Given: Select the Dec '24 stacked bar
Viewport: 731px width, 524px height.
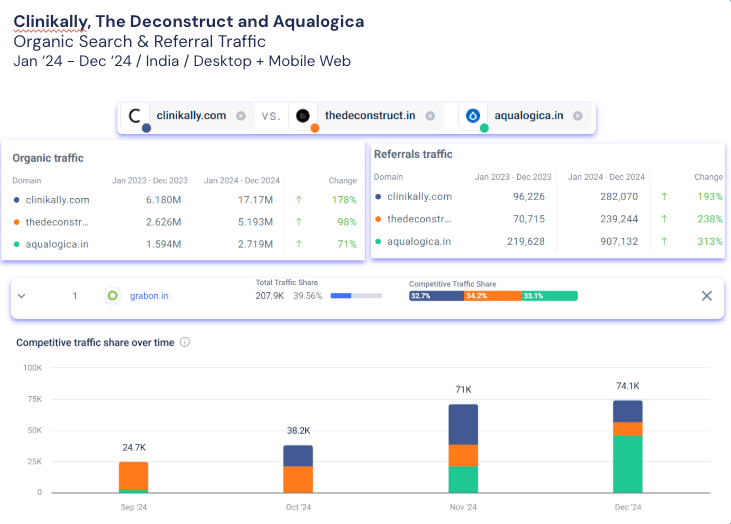Looking at the screenshot, I should coord(628,447).
